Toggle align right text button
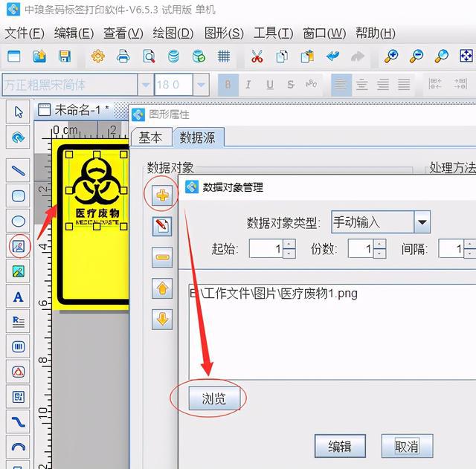 [x=383, y=85]
